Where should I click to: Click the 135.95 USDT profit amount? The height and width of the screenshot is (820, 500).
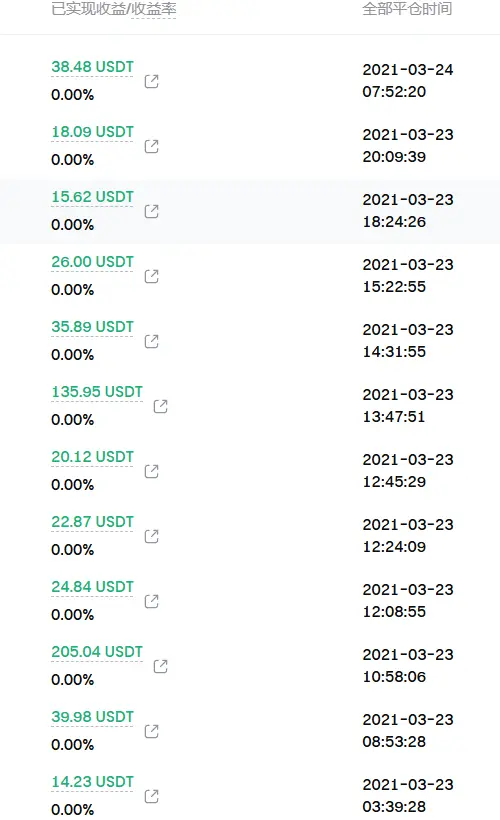(97, 392)
